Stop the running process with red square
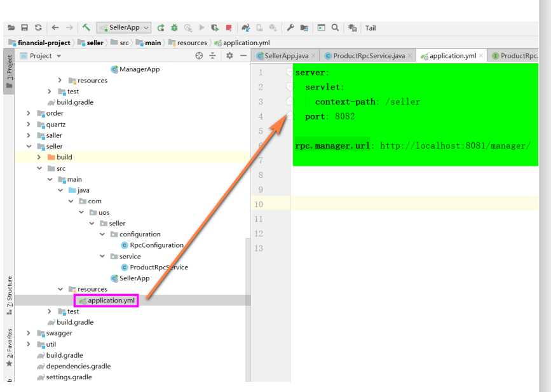 point(229,28)
